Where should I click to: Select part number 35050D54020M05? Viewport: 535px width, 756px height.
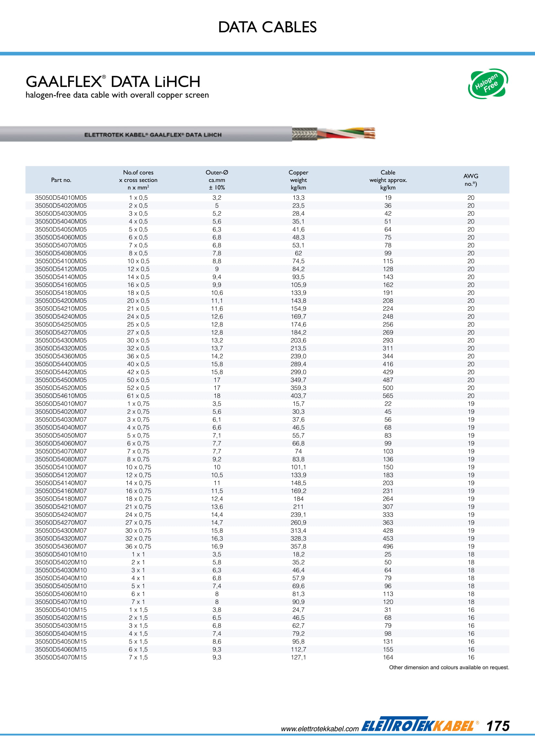(61, 206)
